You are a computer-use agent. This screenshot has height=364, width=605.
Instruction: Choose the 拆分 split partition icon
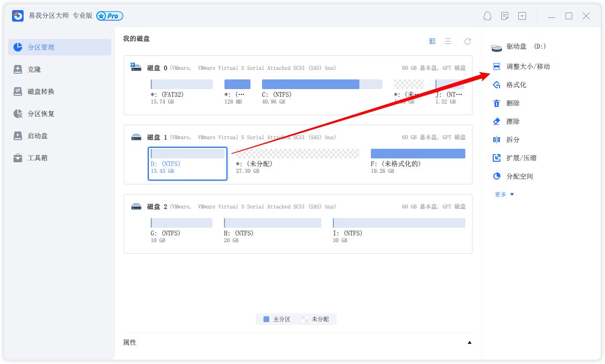tap(497, 140)
